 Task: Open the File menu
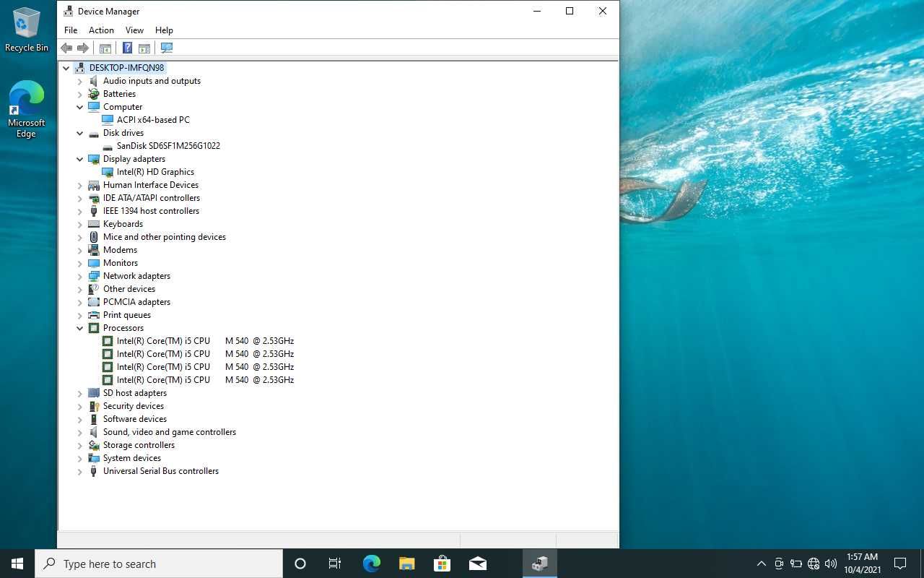coord(71,30)
